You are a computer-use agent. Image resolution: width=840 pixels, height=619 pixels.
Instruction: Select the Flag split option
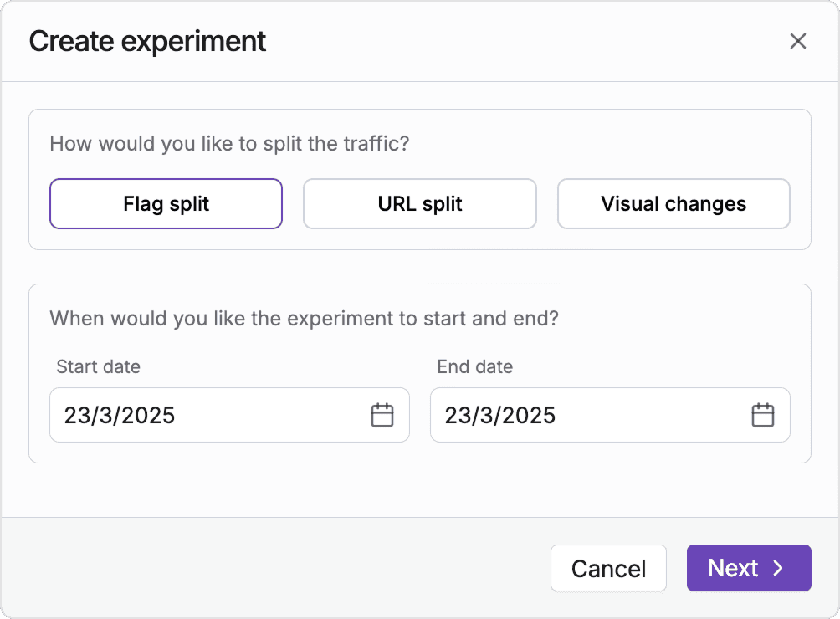point(166,203)
